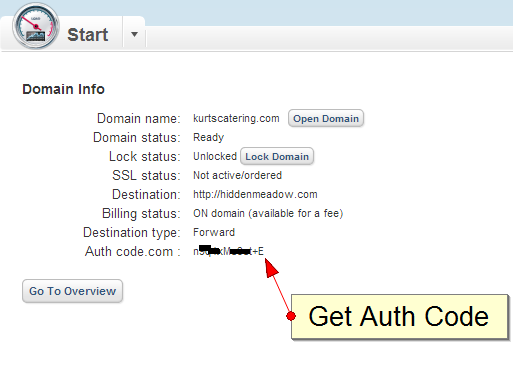Click the Auth code.com label
Viewport: 513px width, 370px height.
(x=133, y=251)
